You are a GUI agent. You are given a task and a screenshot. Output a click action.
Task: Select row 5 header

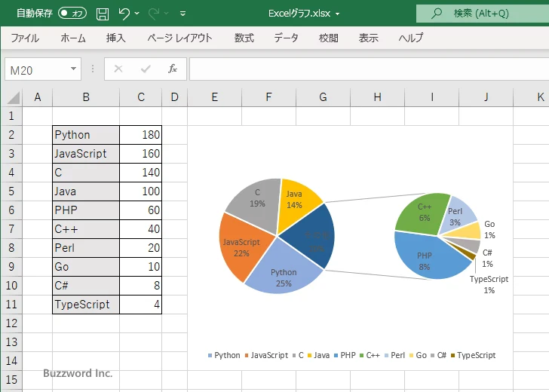(x=11, y=191)
